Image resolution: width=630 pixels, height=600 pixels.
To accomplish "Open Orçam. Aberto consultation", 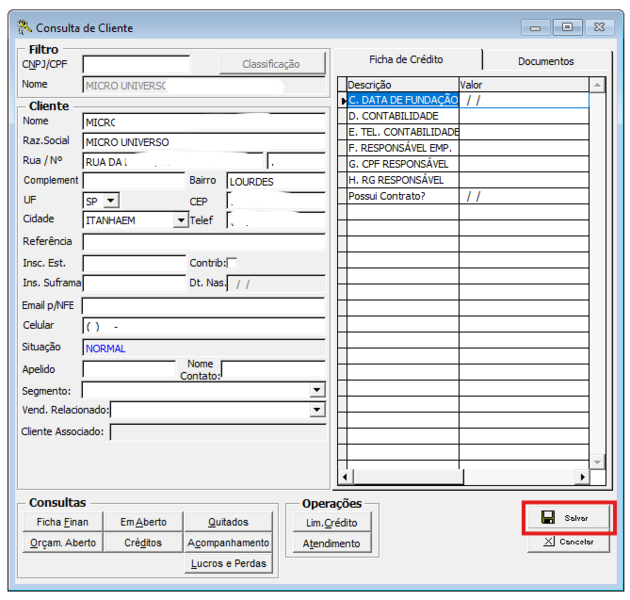I will (63, 543).
